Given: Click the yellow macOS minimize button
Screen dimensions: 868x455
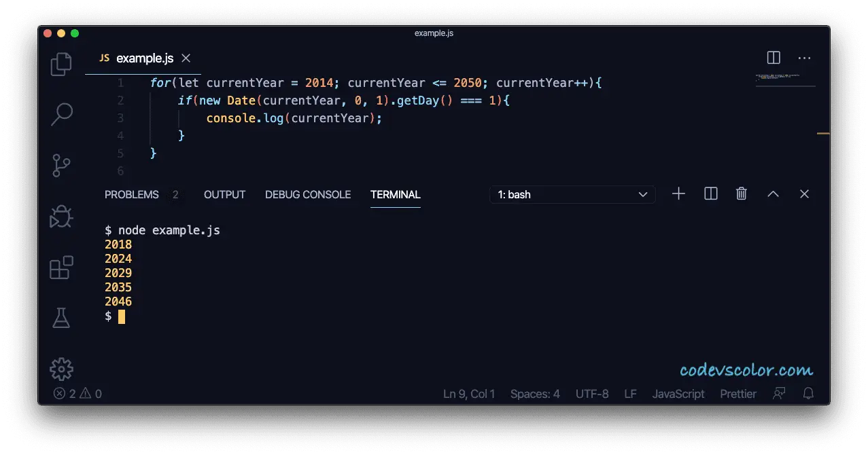Looking at the screenshot, I should tap(61, 33).
